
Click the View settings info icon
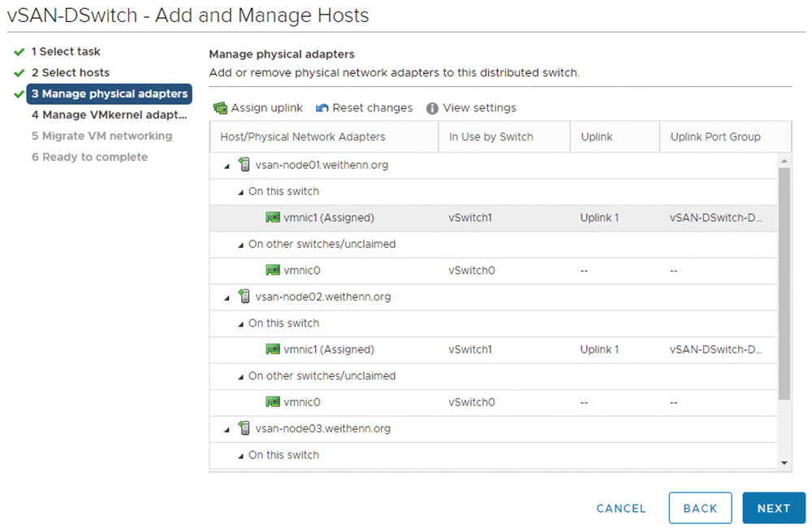coord(432,108)
